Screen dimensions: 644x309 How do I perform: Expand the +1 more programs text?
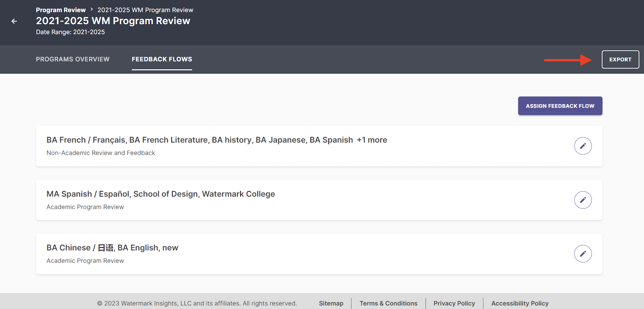pos(372,140)
